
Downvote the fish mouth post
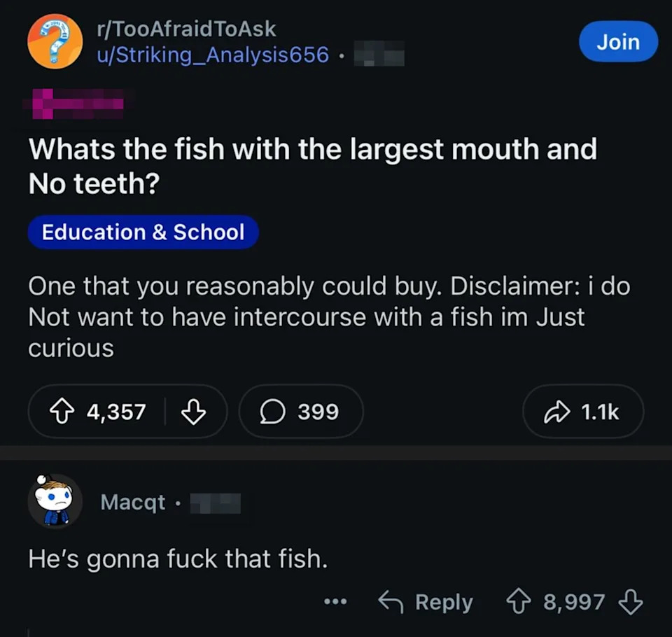pyautogui.click(x=193, y=412)
